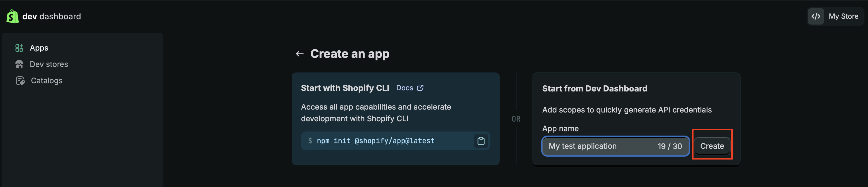The width and height of the screenshot is (868, 187).
Task: Click the dev dashboard title text
Action: click(51, 17)
